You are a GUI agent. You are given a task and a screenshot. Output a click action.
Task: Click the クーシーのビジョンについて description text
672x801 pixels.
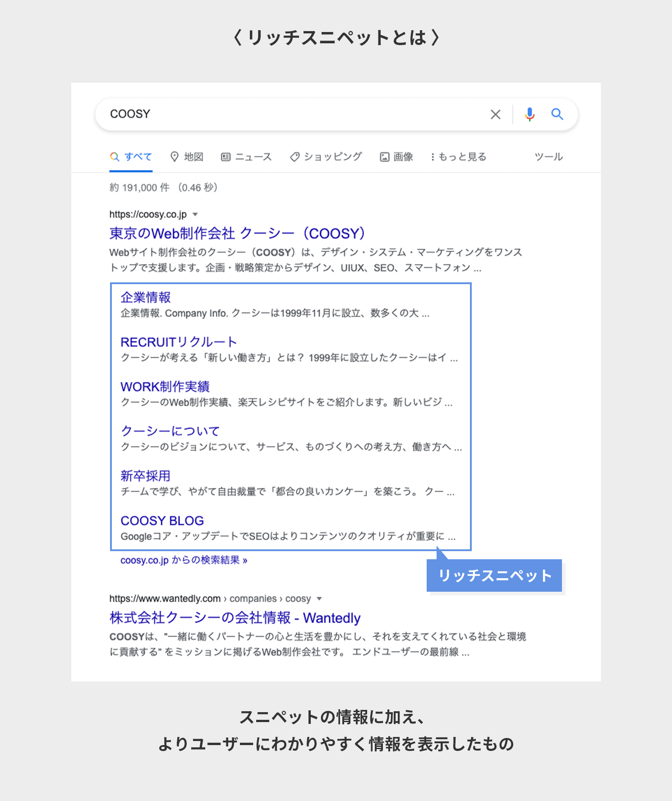point(291,447)
